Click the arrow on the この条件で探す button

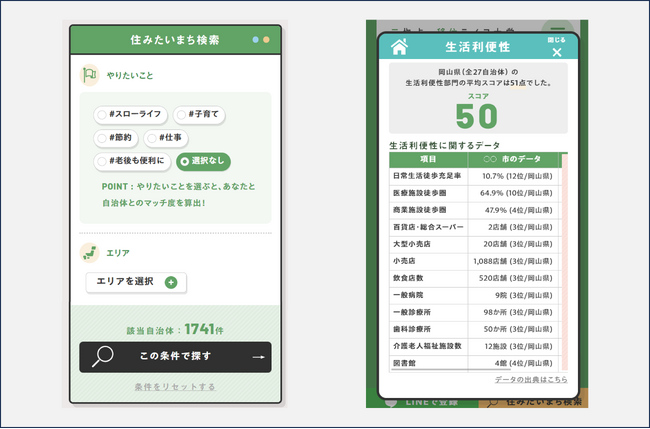[258, 357]
